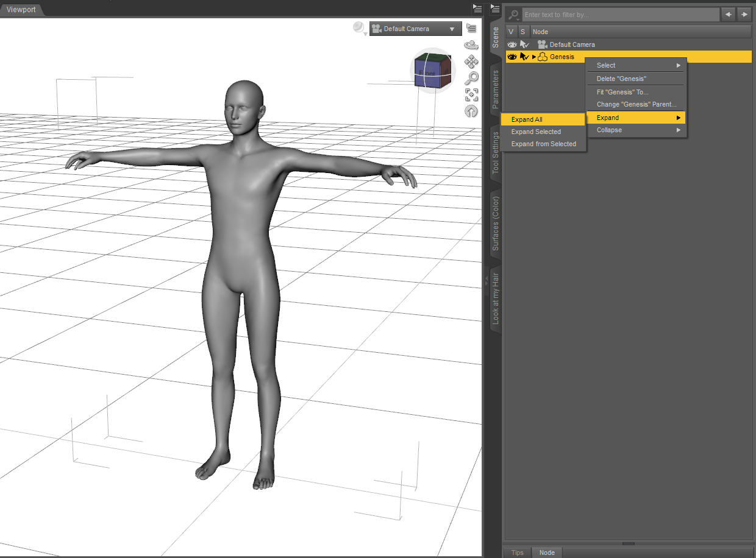Click the view cube Front face

pos(427,72)
